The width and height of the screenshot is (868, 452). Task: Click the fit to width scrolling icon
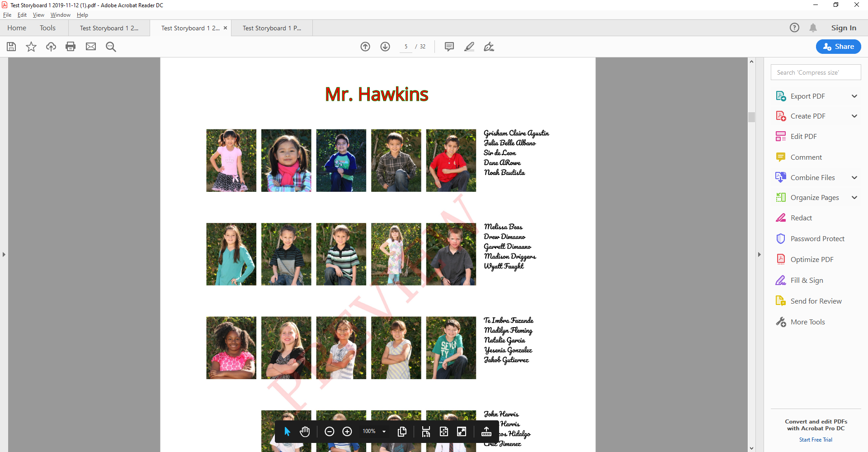pos(426,432)
